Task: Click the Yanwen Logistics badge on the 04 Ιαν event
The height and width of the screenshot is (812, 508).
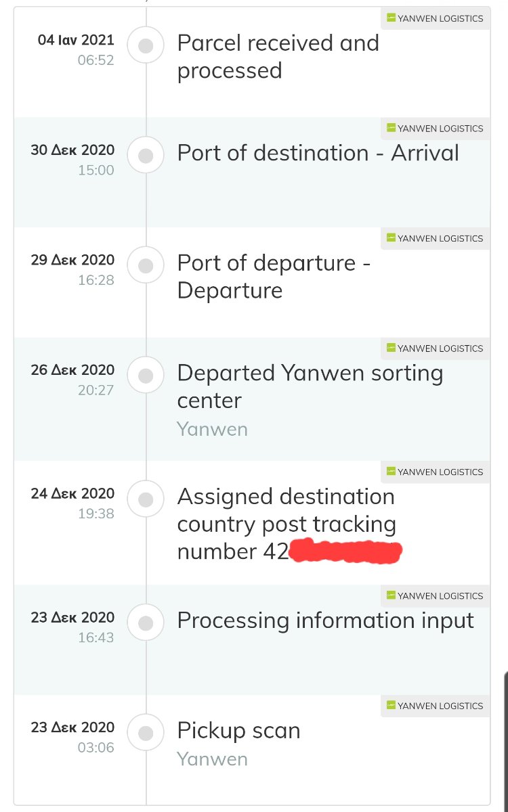Action: (x=435, y=18)
